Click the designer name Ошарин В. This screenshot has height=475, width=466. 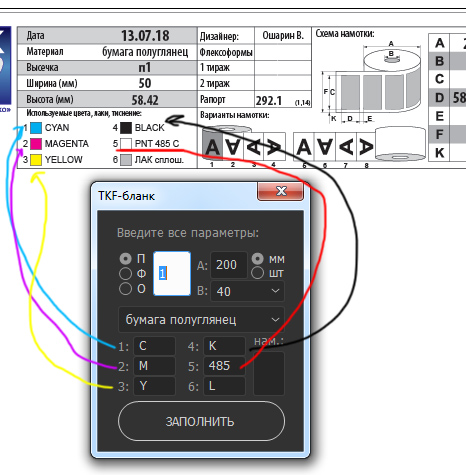click(283, 35)
